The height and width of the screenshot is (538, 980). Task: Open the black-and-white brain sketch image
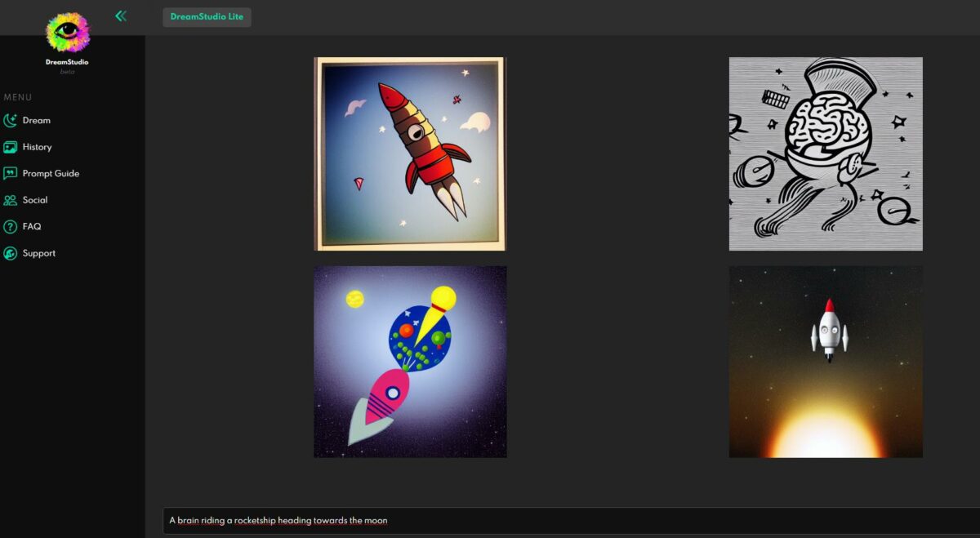click(x=826, y=153)
